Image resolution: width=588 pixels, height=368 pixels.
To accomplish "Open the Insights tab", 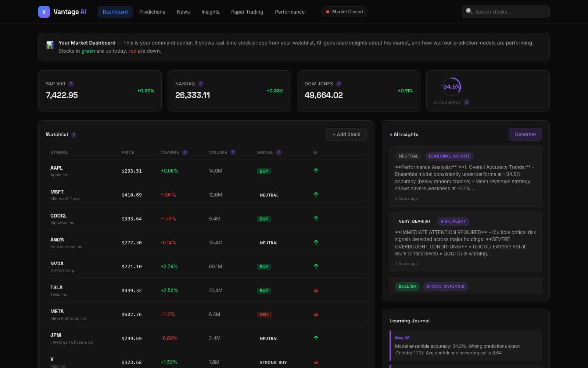I will point(210,12).
